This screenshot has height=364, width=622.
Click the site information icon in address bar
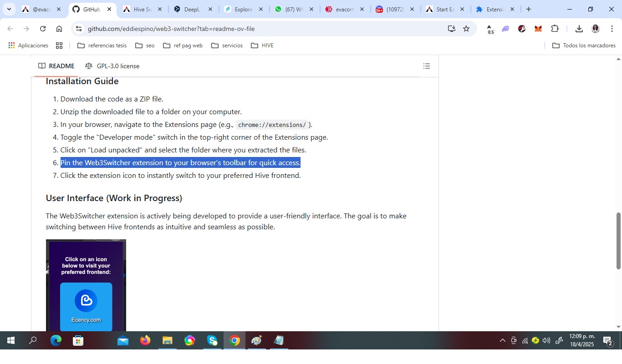(x=79, y=29)
